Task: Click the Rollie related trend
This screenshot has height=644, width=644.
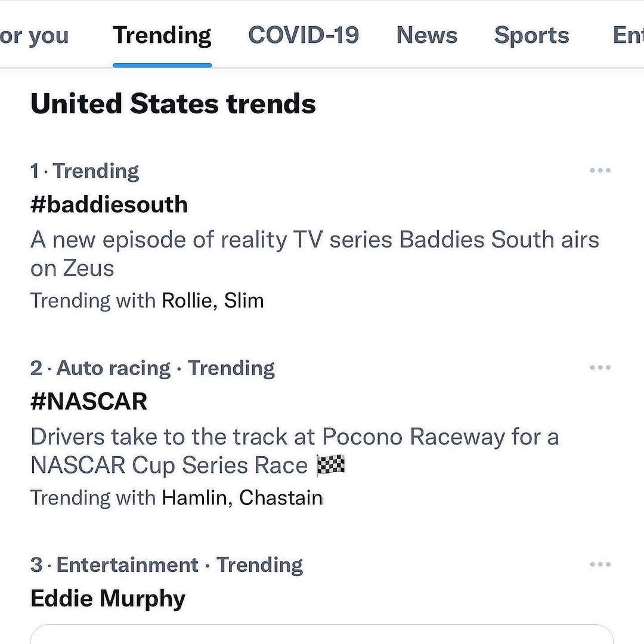Action: click(x=187, y=301)
